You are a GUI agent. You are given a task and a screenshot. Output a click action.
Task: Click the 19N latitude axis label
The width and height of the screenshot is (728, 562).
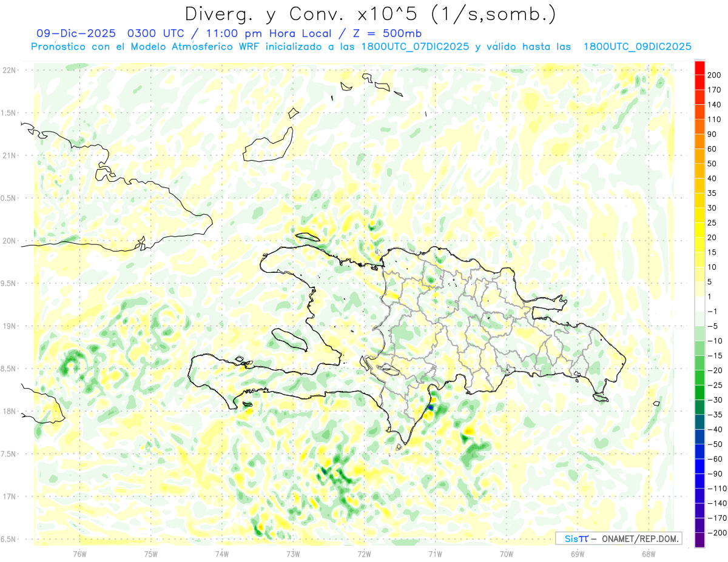click(9, 326)
